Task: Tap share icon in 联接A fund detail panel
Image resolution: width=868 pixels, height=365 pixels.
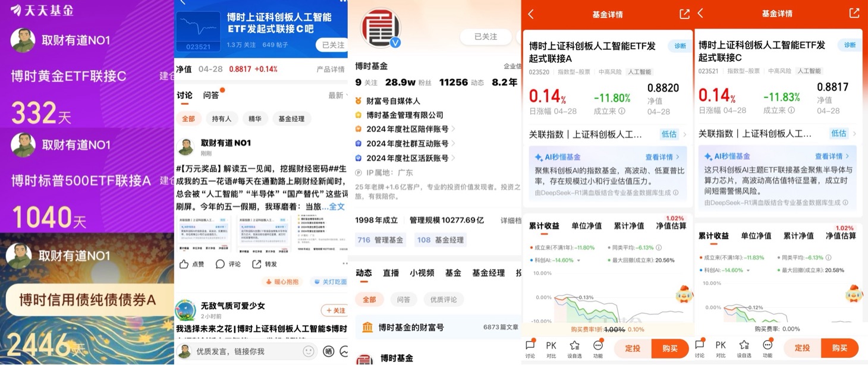Action: click(684, 14)
